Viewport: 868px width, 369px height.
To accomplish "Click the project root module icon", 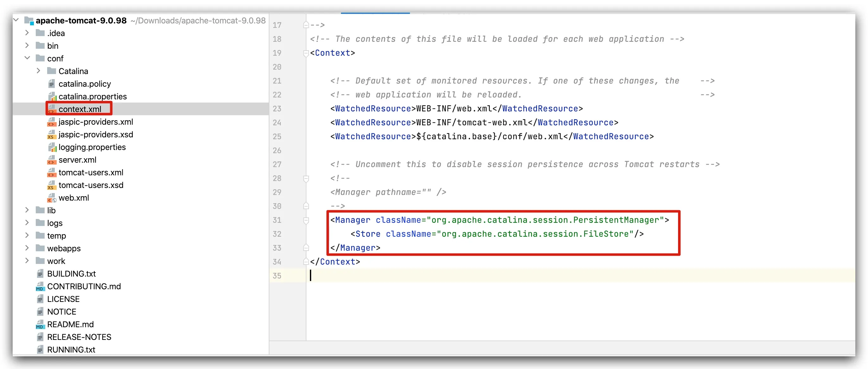I will pyautogui.click(x=29, y=21).
